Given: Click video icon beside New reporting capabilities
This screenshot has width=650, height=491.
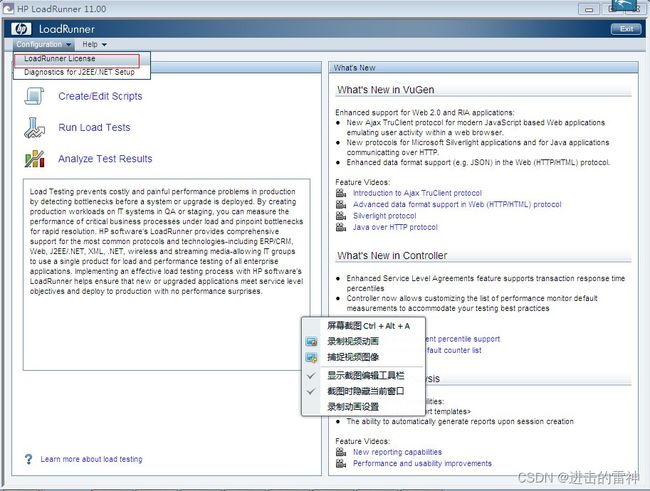Looking at the screenshot, I should pos(341,452).
